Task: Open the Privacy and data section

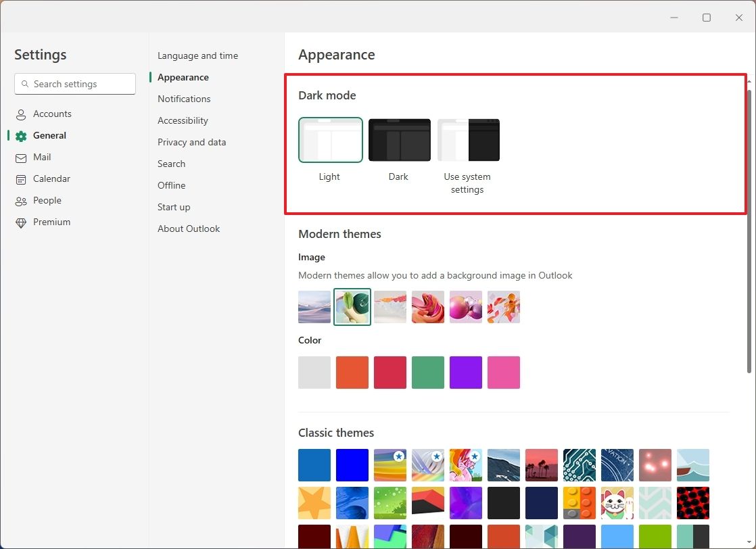Action: click(192, 142)
